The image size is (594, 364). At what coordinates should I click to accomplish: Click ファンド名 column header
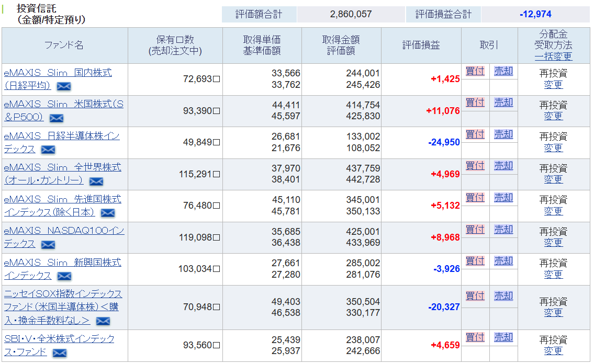(64, 45)
